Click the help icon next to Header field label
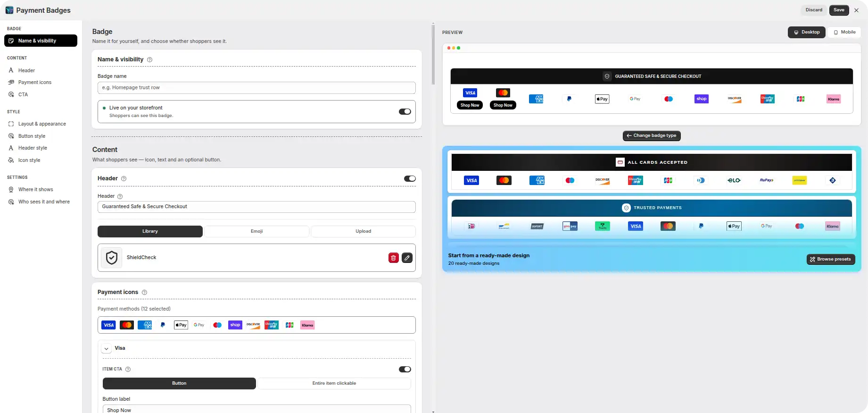This screenshot has height=413, width=868. pyautogui.click(x=120, y=196)
